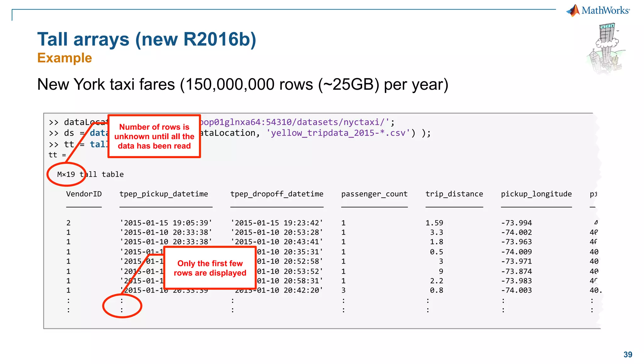Click the 'pickup_longitude' column header
The width and height of the screenshot is (644, 364).
(536, 194)
